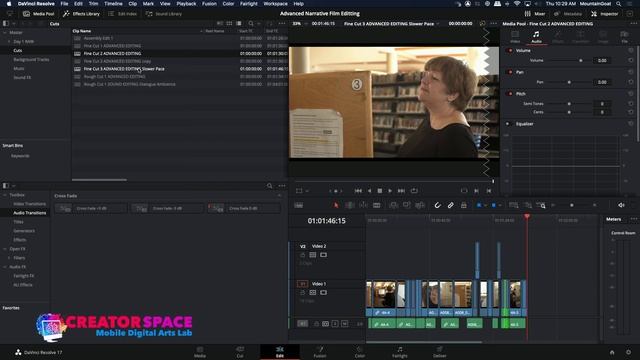This screenshot has height=360, width=640.
Task: Open the Timeline menu
Action: (113, 4)
